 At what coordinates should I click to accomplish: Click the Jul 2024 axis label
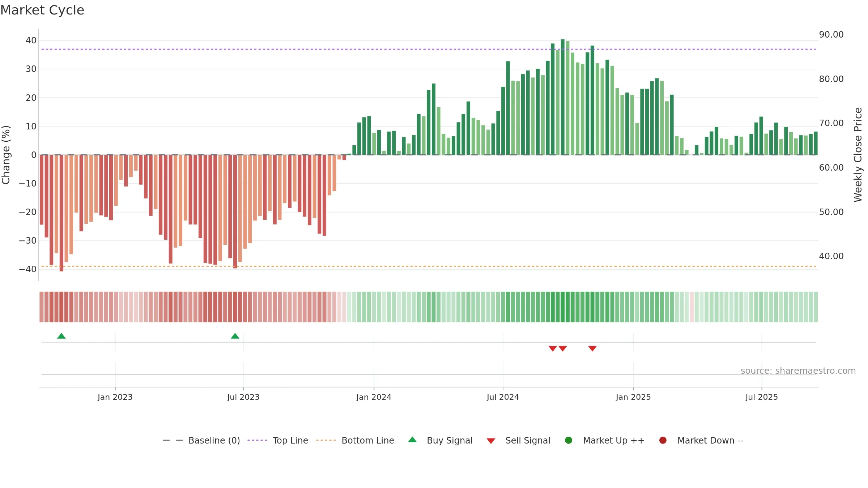pos(503,397)
